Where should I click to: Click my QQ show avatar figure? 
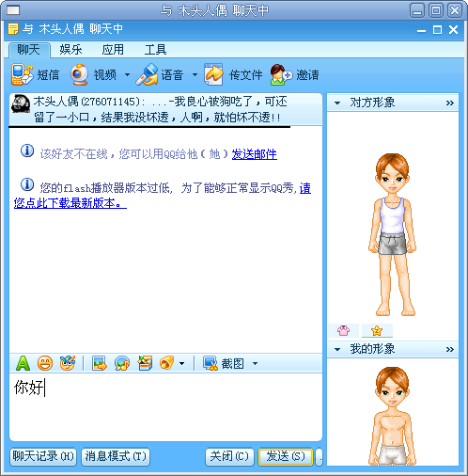392,416
